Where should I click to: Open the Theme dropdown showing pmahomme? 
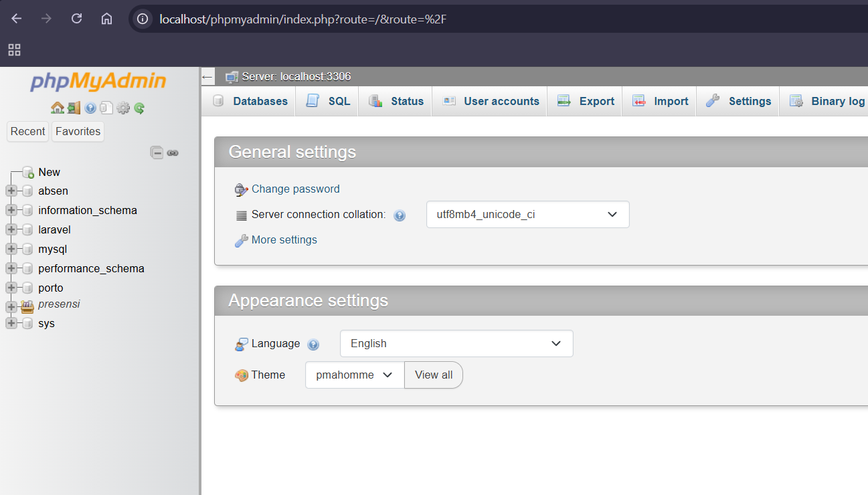pyautogui.click(x=354, y=375)
